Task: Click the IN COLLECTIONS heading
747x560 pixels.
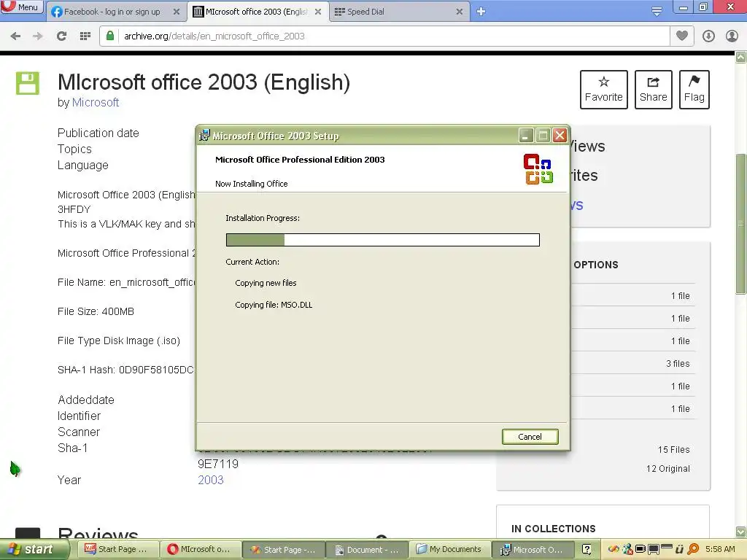Action: (x=554, y=529)
